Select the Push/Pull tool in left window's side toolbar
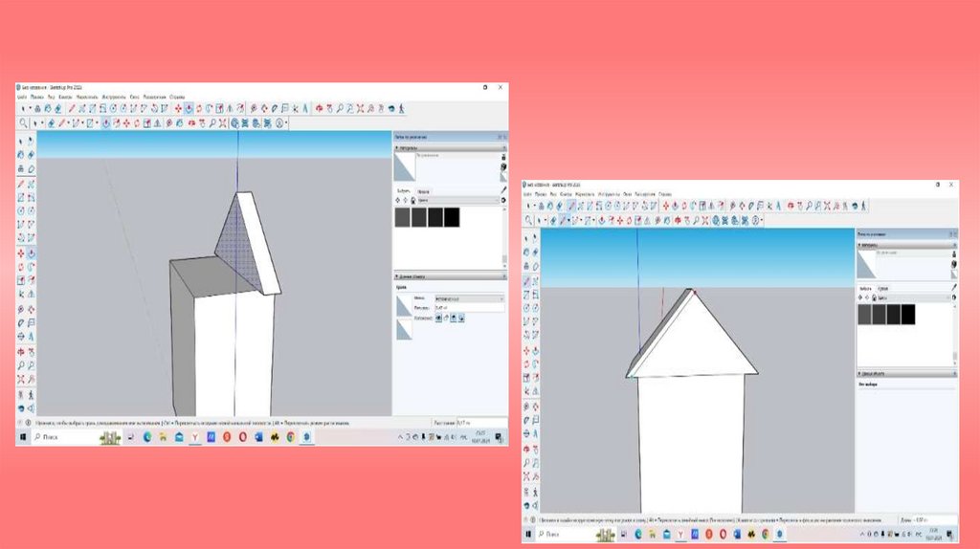This screenshot has height=549, width=980. click(x=32, y=253)
